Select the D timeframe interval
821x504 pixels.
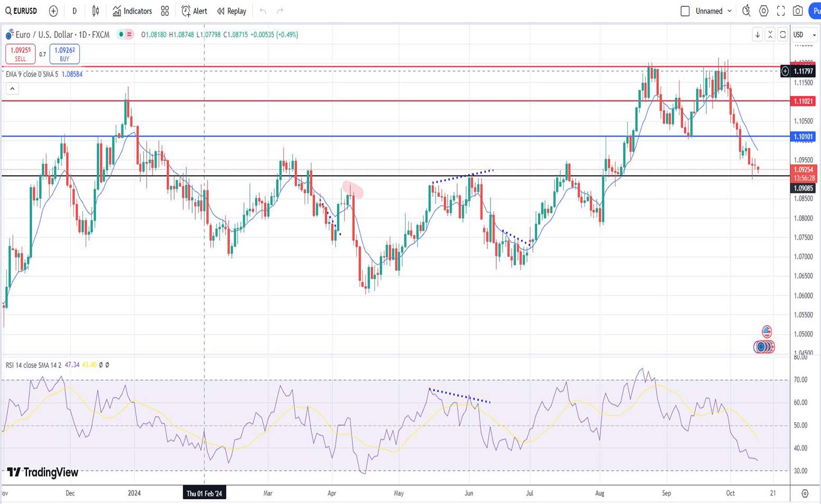[74, 11]
